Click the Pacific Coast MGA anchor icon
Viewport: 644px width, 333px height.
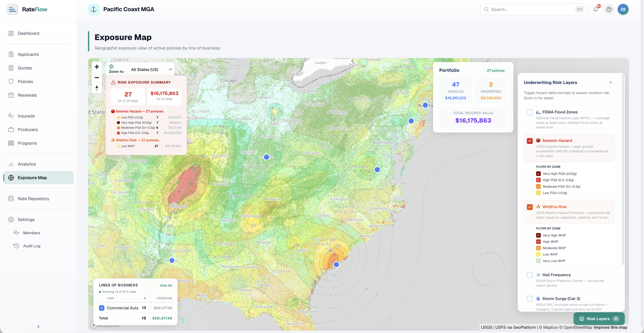[x=94, y=9]
